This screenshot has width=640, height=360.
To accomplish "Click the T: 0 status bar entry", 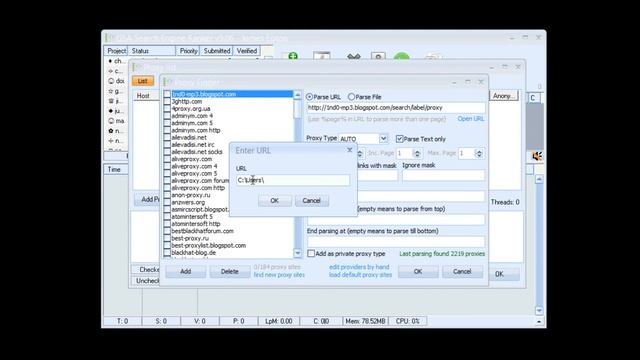I will coord(122,321).
